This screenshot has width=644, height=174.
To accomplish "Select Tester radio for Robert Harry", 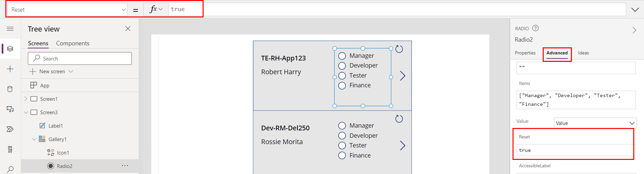I will 342,76.
